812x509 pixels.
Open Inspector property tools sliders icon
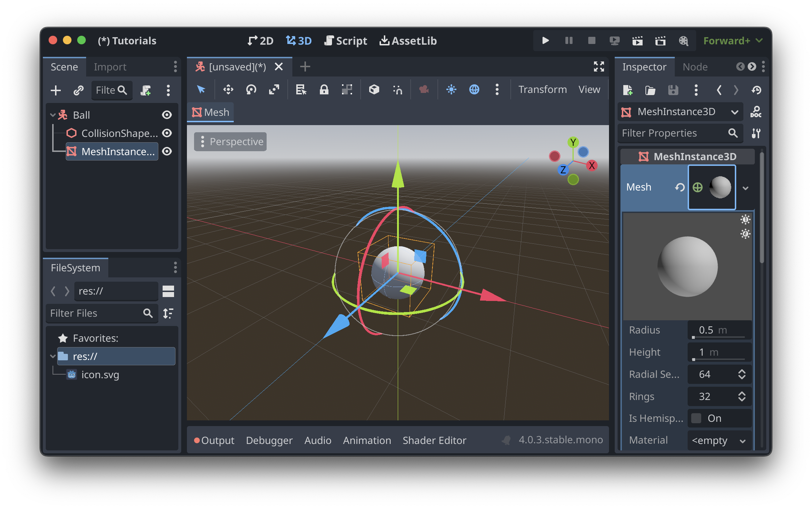(756, 133)
